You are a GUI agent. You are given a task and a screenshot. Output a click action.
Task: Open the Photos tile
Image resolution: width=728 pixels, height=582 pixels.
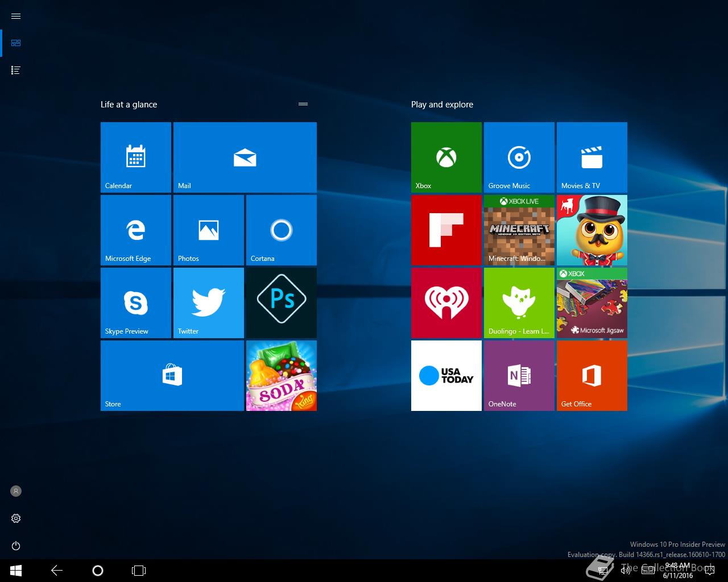pos(209,230)
